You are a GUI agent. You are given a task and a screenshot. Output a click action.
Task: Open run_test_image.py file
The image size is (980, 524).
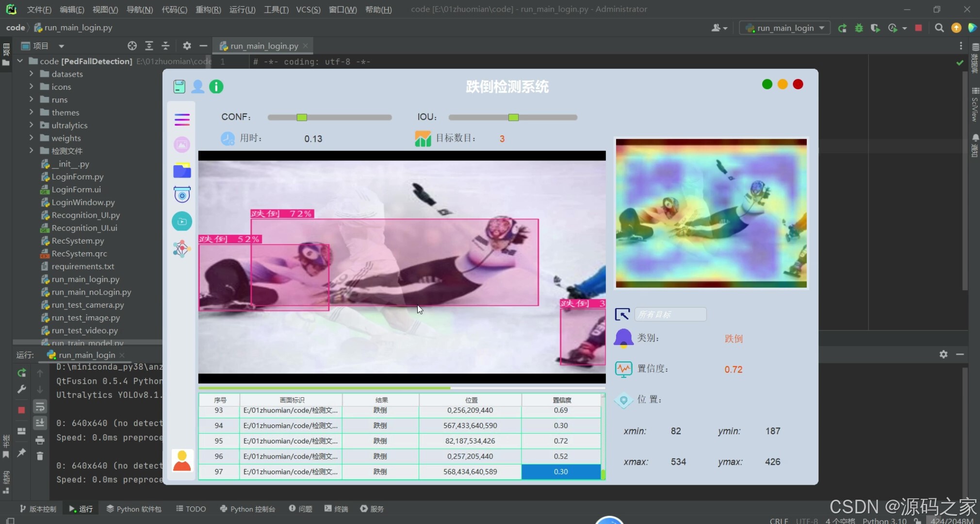(x=85, y=318)
